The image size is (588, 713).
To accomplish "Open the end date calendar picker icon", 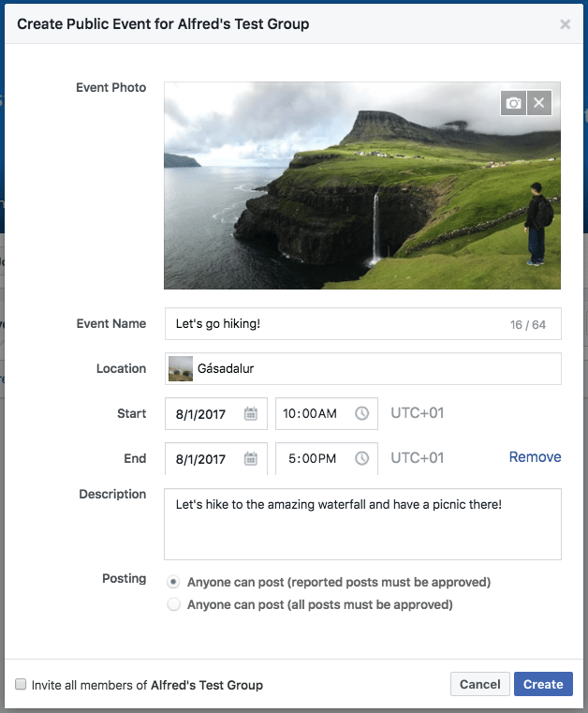I will [251, 459].
